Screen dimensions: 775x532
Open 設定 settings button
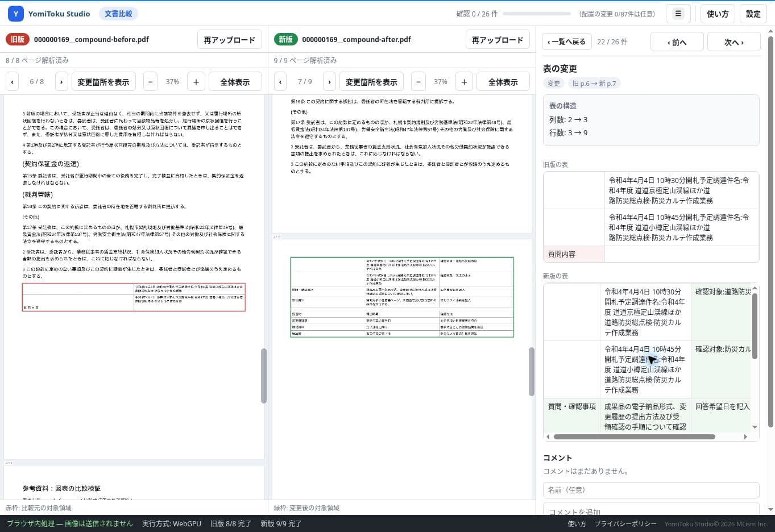(753, 14)
